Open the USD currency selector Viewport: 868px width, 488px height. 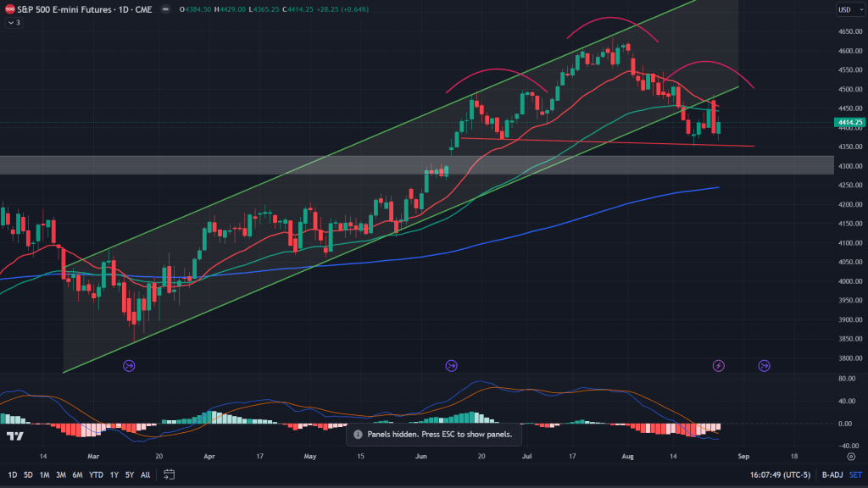[852, 10]
